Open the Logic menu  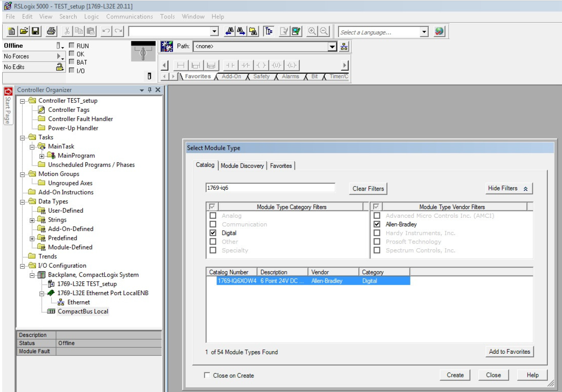tap(91, 16)
